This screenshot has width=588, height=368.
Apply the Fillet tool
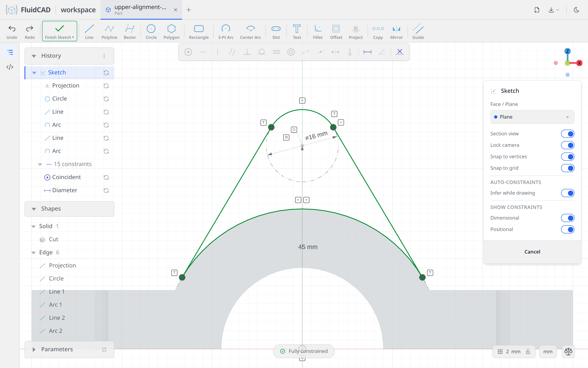click(x=317, y=32)
